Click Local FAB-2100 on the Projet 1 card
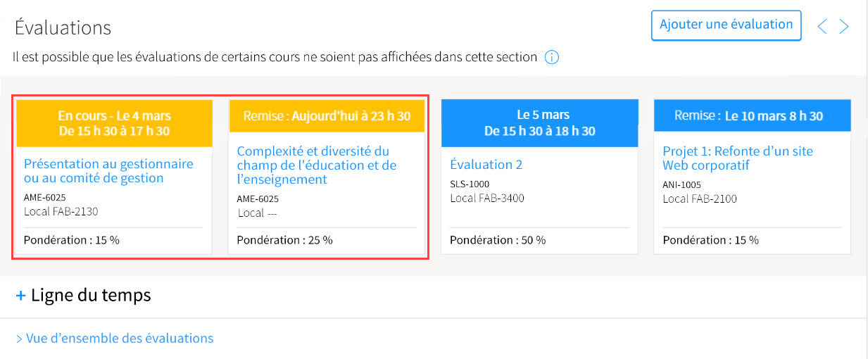The image size is (868, 359). click(700, 199)
